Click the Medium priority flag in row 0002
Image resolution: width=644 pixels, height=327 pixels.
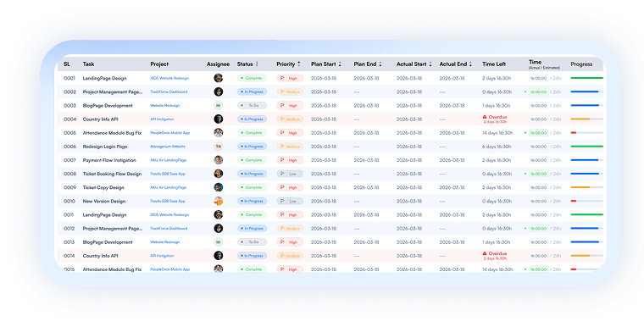pyautogui.click(x=282, y=91)
